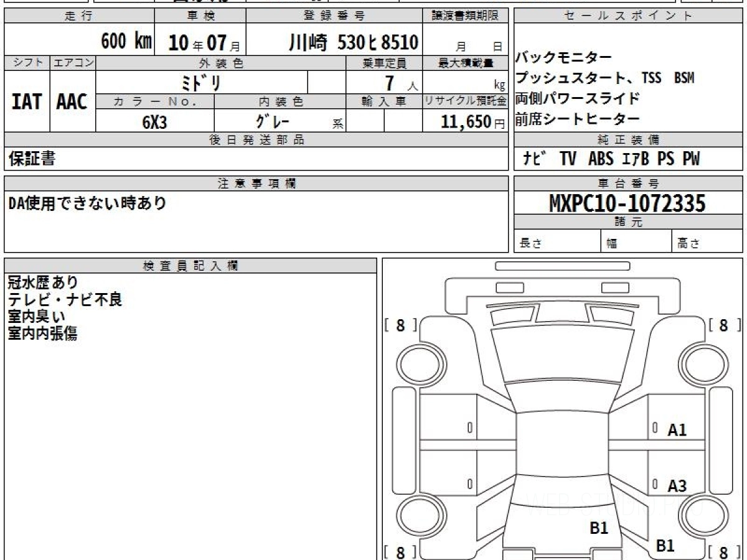This screenshot has height=560, width=747.
Task: Select the 7人 seating capacity value
Action: coord(401,83)
